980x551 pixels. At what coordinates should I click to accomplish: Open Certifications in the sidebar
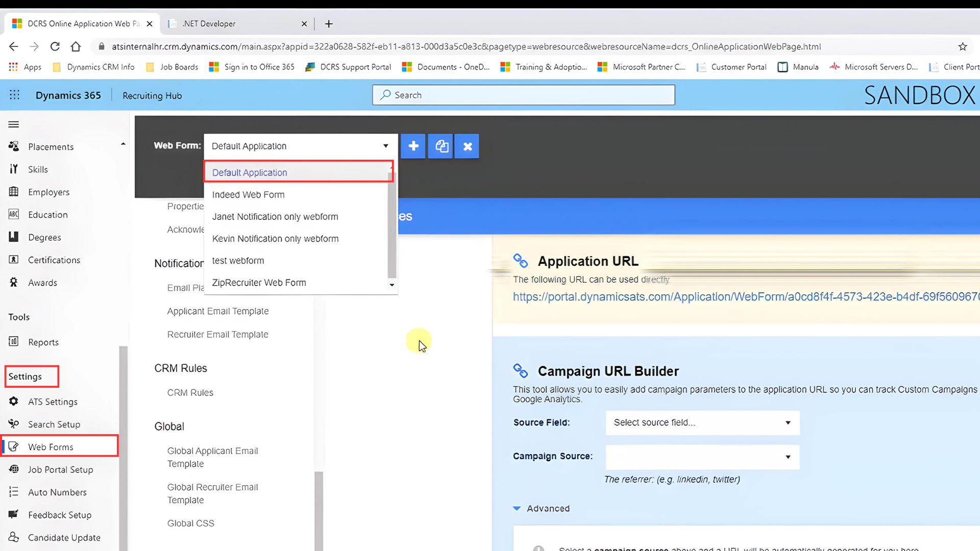[x=54, y=260]
